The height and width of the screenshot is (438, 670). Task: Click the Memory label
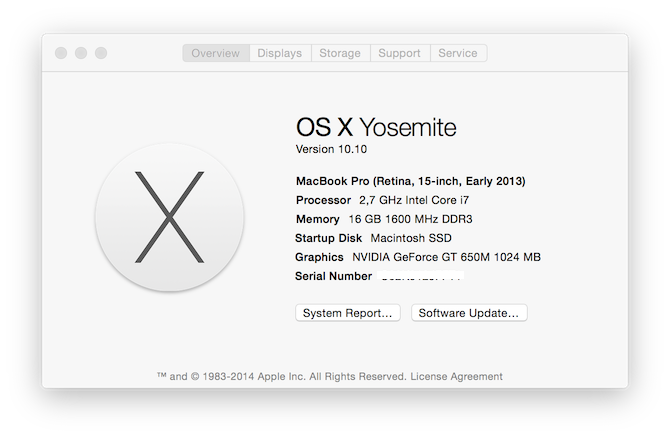[x=317, y=219]
